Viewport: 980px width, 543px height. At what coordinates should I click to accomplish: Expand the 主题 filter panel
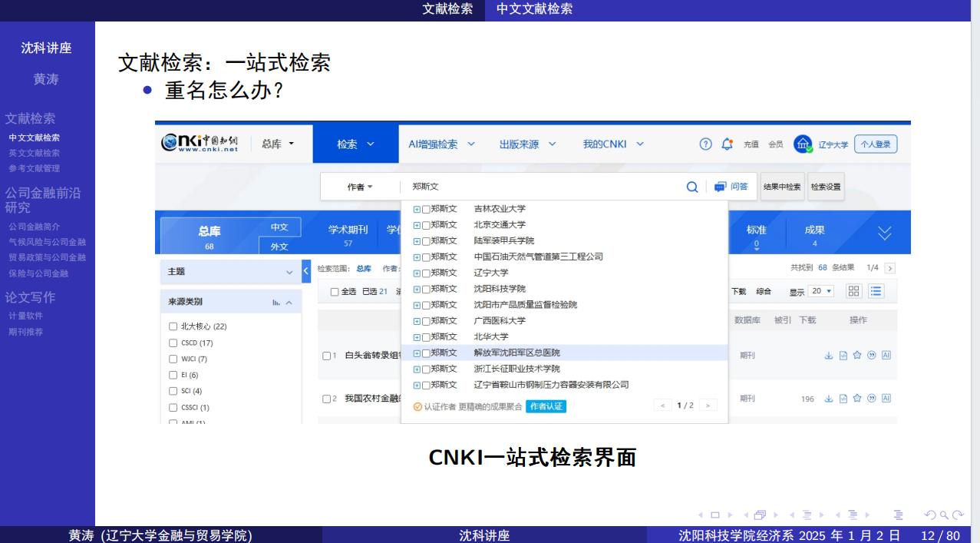pyautogui.click(x=289, y=272)
